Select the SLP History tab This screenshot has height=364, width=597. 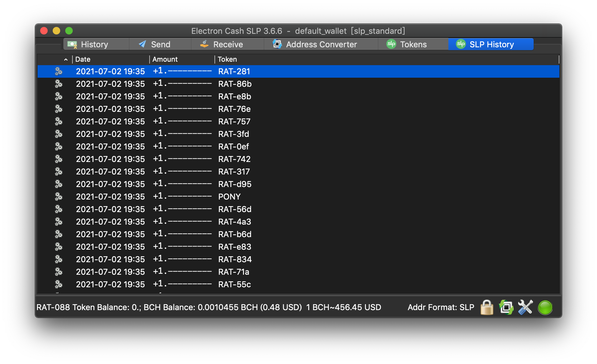tap(491, 44)
